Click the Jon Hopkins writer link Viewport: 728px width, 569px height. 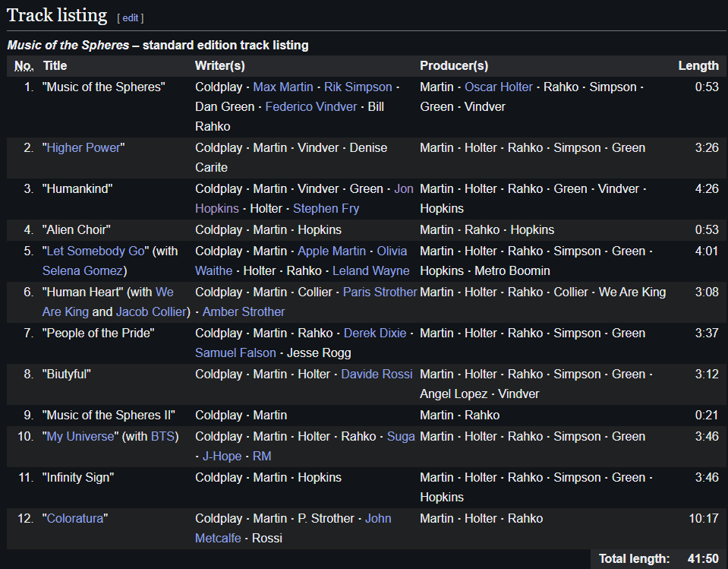[304, 198]
